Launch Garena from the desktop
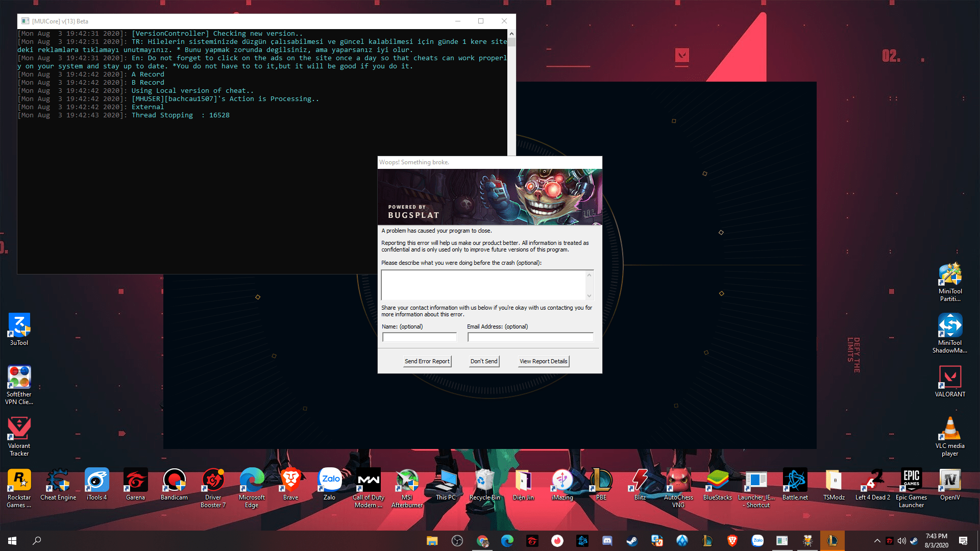This screenshot has height=551, width=980. click(x=135, y=485)
